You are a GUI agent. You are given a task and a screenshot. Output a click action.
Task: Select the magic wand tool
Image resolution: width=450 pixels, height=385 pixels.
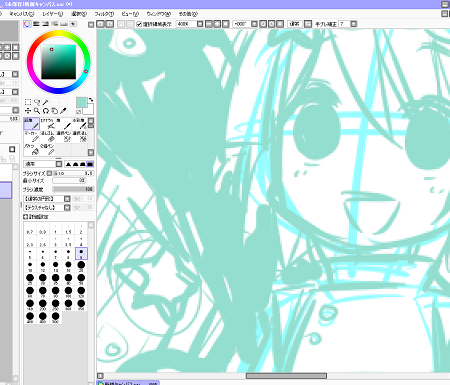click(46, 102)
